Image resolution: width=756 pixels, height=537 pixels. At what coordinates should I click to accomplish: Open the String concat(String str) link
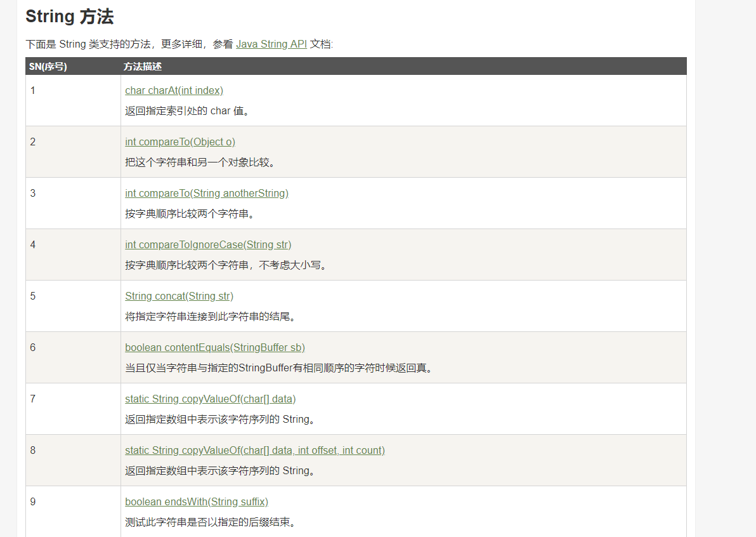click(179, 296)
